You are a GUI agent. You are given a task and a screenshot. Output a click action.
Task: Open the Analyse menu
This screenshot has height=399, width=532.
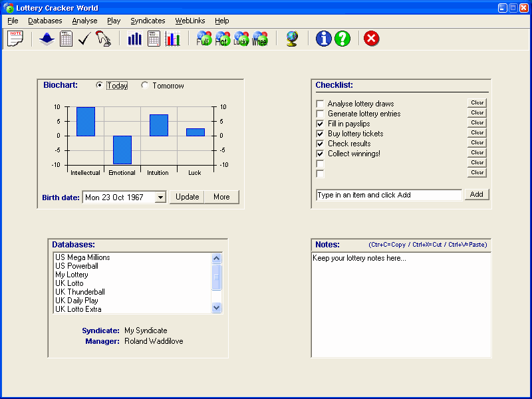pos(84,21)
